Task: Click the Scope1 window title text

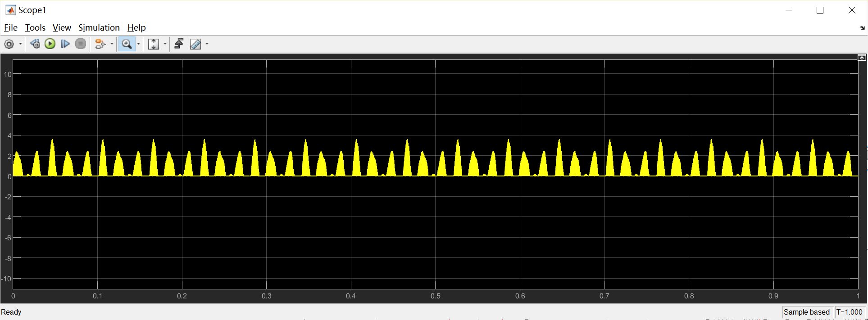Action: tap(32, 10)
